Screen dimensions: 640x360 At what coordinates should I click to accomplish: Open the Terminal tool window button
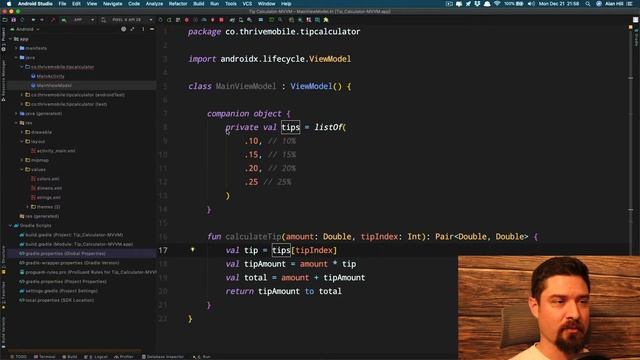coord(44,357)
